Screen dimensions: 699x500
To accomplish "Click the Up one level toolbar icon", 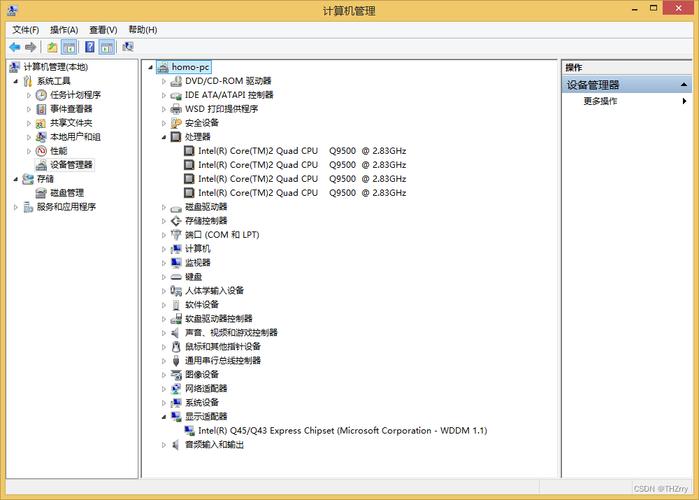I will click(x=52, y=47).
